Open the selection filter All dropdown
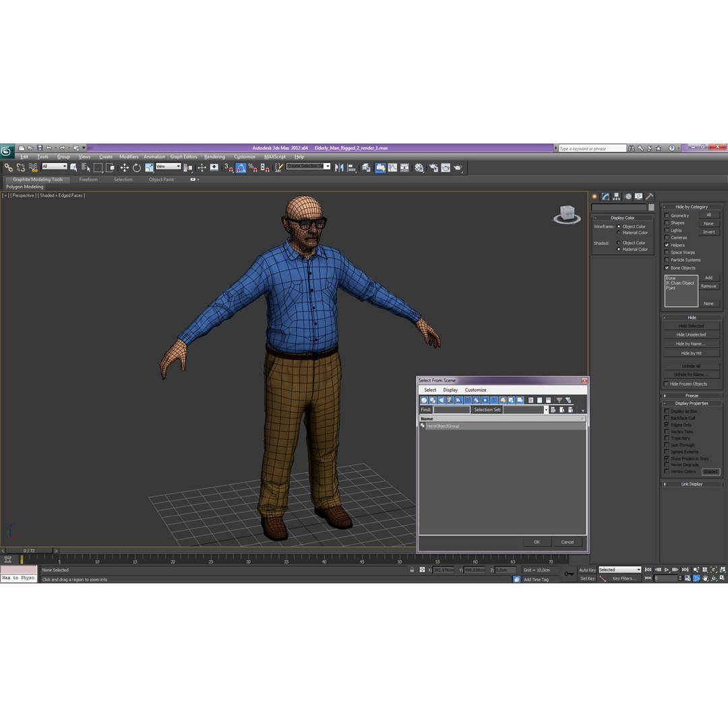 pos(55,166)
